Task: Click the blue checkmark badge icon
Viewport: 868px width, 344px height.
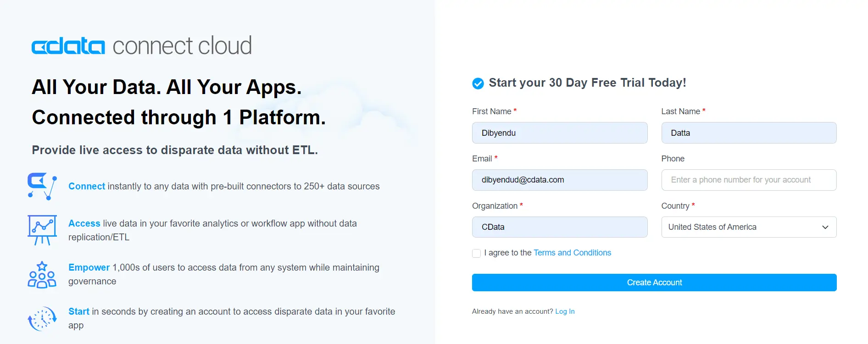Action: point(478,83)
